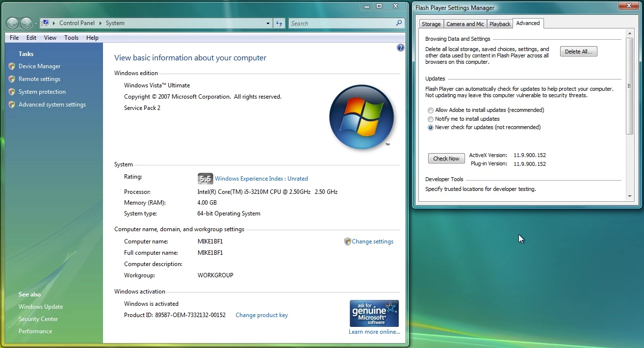The height and width of the screenshot is (348, 644).
Task: Click the Flash settings vertical scrollbar thumb
Action: point(630,86)
